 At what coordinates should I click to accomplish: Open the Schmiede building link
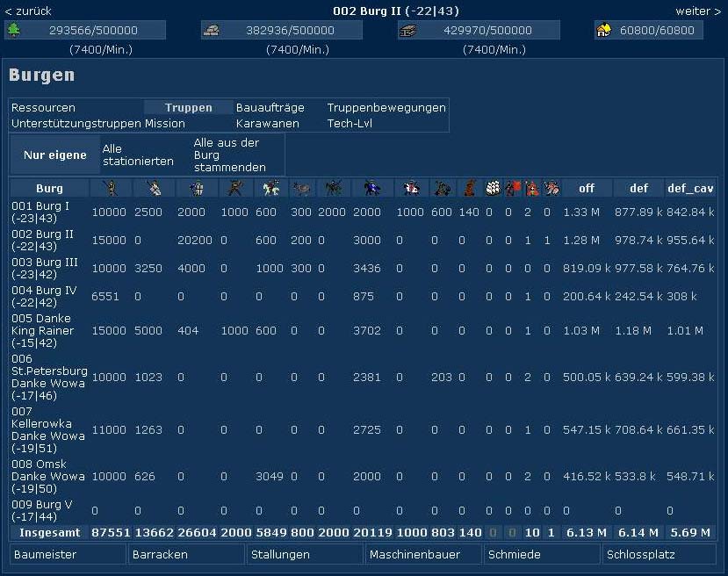tap(514, 554)
